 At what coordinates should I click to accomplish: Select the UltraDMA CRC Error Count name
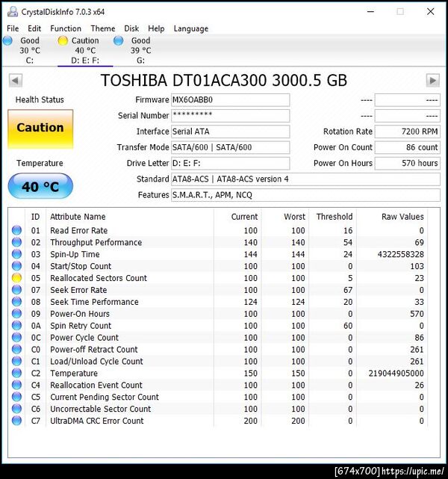click(97, 421)
